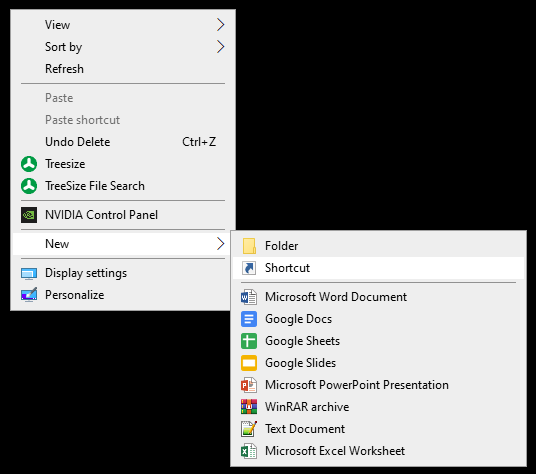Click the Ctrl+Z shortcut hint

tap(199, 142)
